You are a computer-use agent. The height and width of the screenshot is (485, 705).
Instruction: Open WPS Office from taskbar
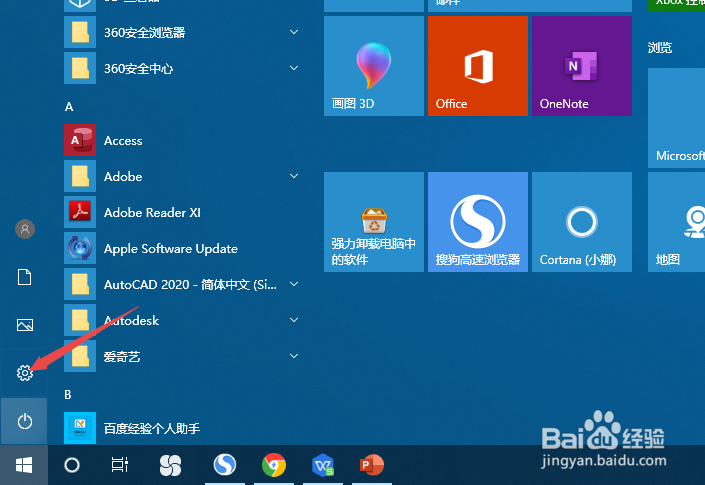point(323,465)
